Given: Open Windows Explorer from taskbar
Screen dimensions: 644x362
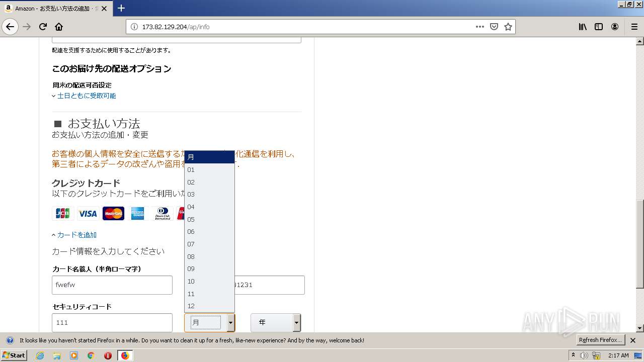Looking at the screenshot, I should point(57,355).
